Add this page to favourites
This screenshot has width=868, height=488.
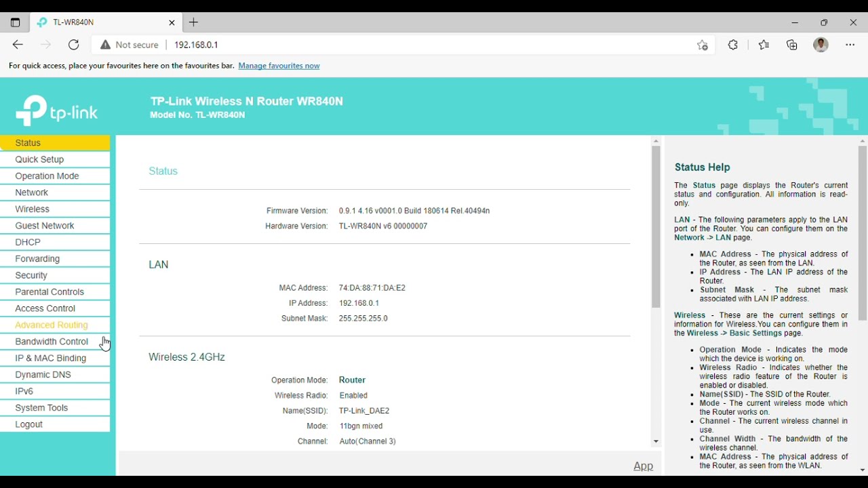coord(703,45)
